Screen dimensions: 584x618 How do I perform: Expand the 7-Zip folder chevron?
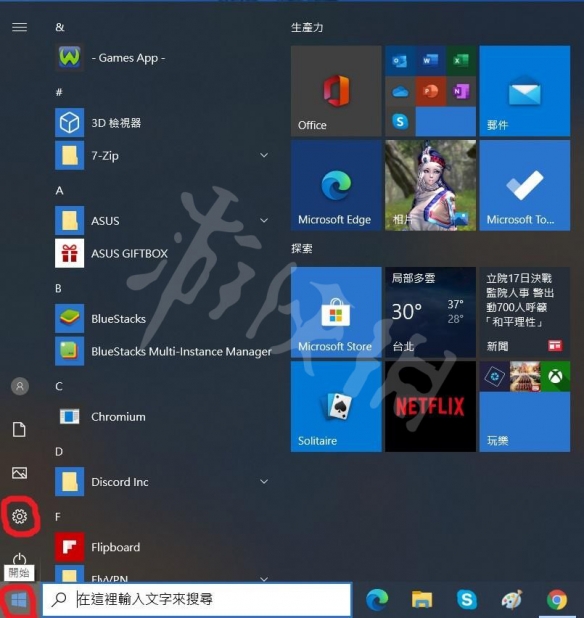[x=264, y=155]
